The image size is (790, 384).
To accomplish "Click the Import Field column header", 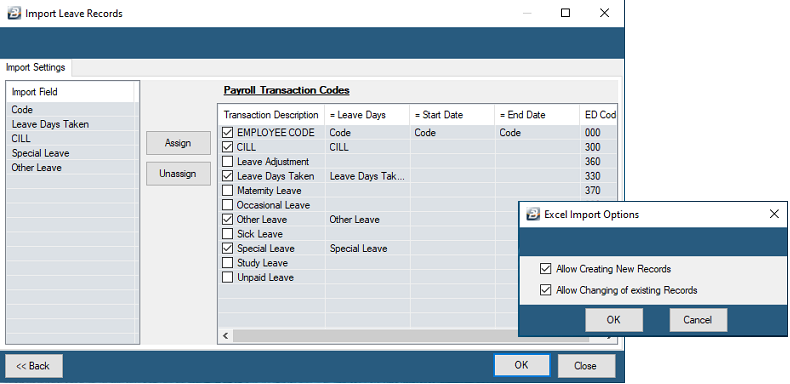I will (x=71, y=92).
